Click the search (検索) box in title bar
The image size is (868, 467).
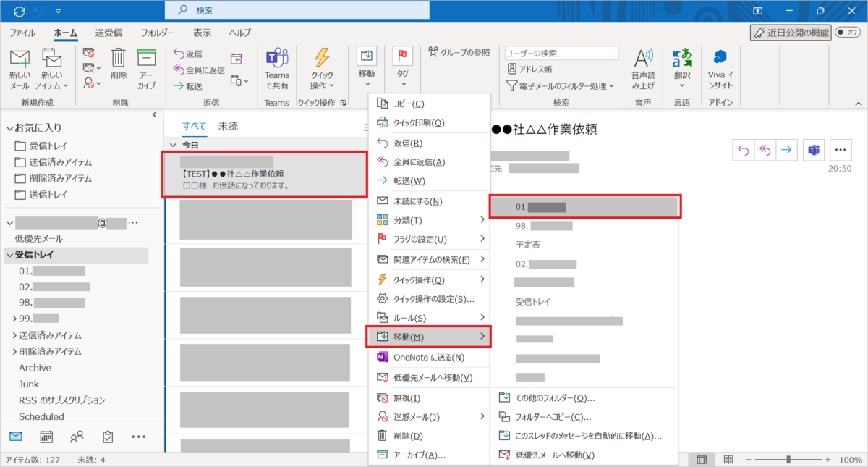(x=297, y=10)
